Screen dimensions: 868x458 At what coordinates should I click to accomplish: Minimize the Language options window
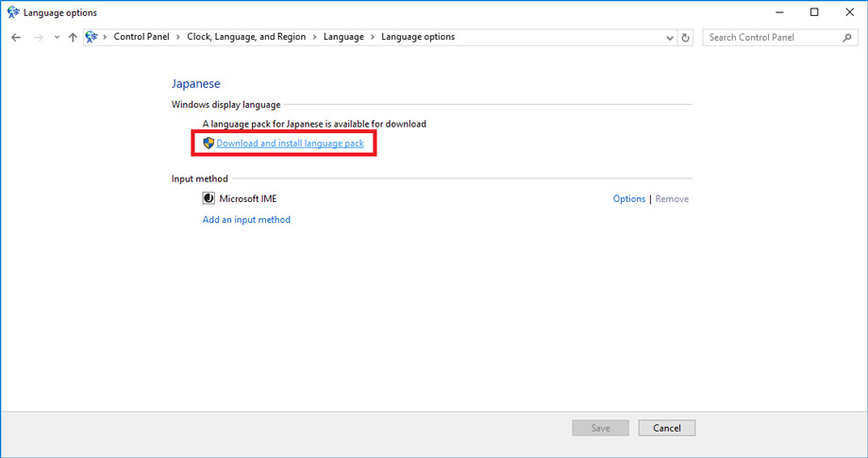click(779, 12)
